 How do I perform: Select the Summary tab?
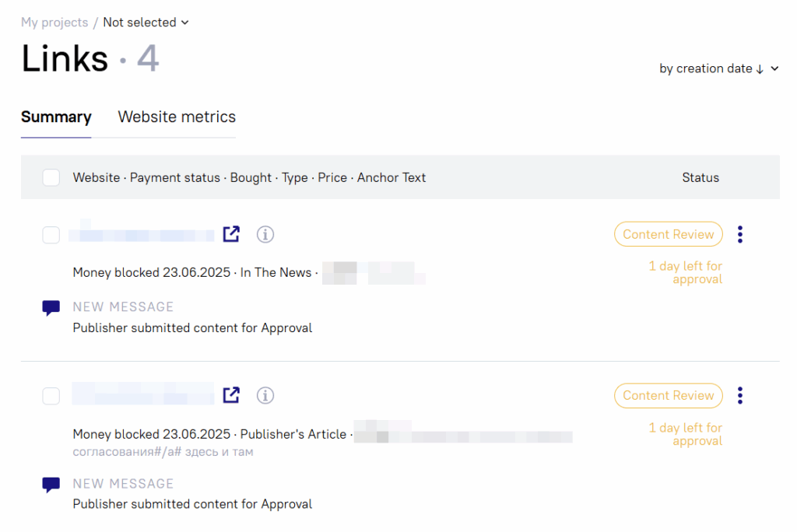coord(56,117)
